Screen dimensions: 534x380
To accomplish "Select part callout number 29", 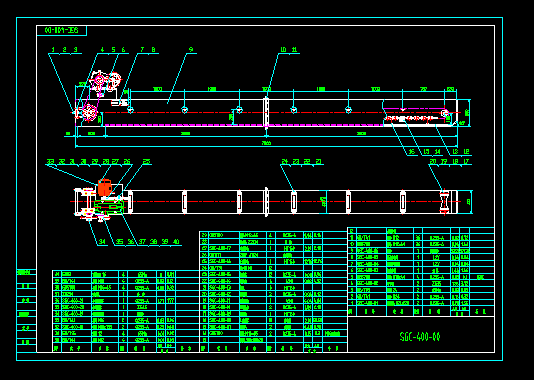I will pyautogui.click(x=95, y=161).
